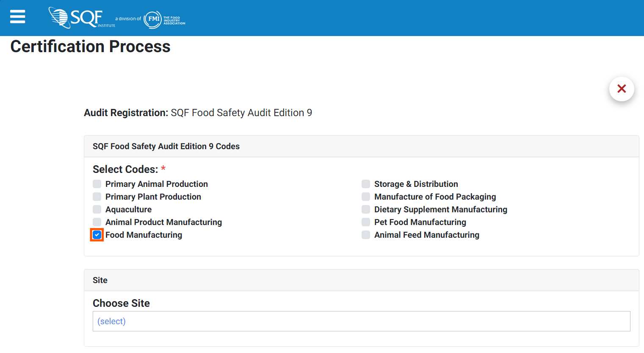Check the Primary Animal Production checkbox

[97, 184]
